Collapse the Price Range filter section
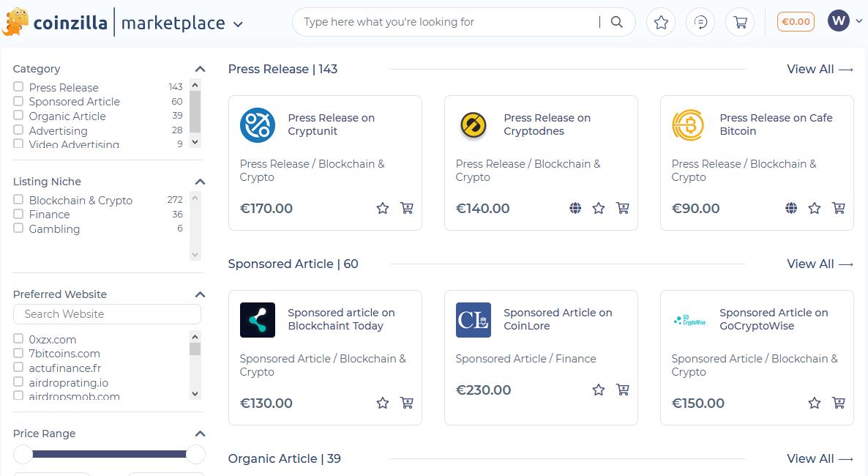 (x=201, y=434)
